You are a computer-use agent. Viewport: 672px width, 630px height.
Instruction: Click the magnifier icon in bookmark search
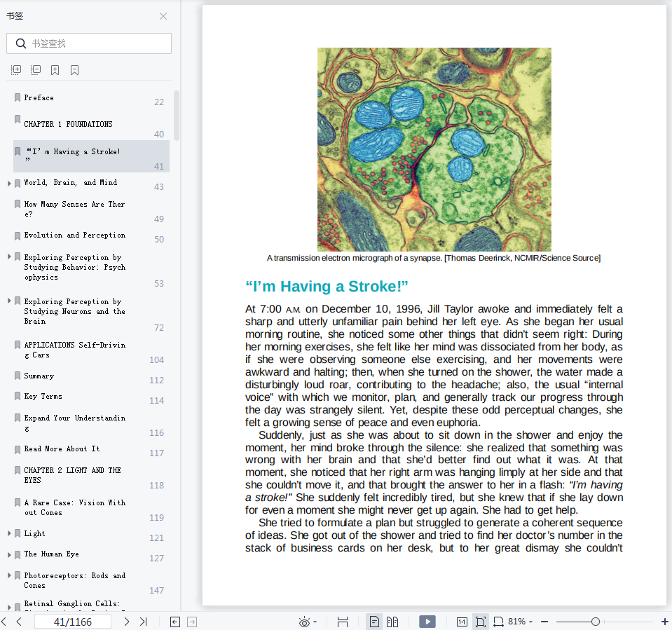pyautogui.click(x=20, y=43)
